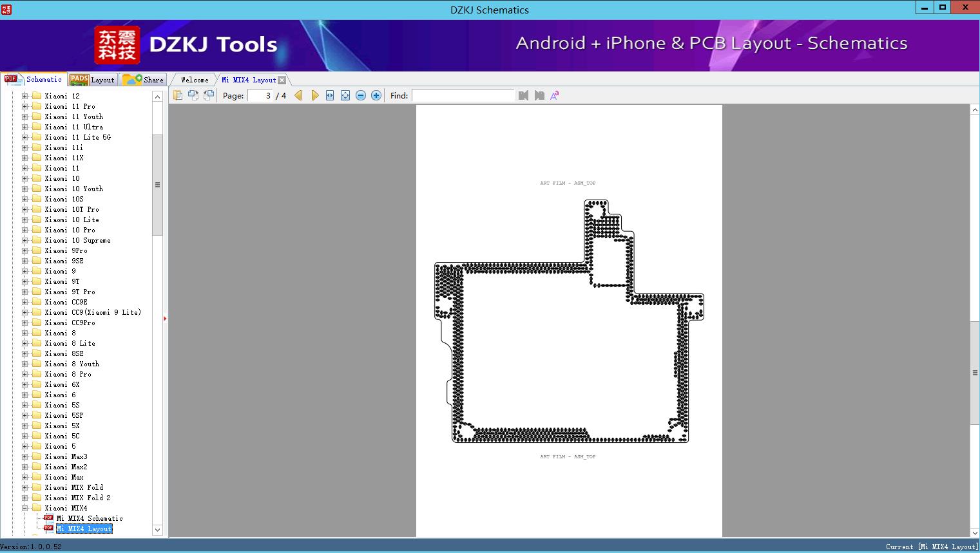Expand the Xiaomi 11 Pro tree node
The image size is (980, 553).
point(24,106)
